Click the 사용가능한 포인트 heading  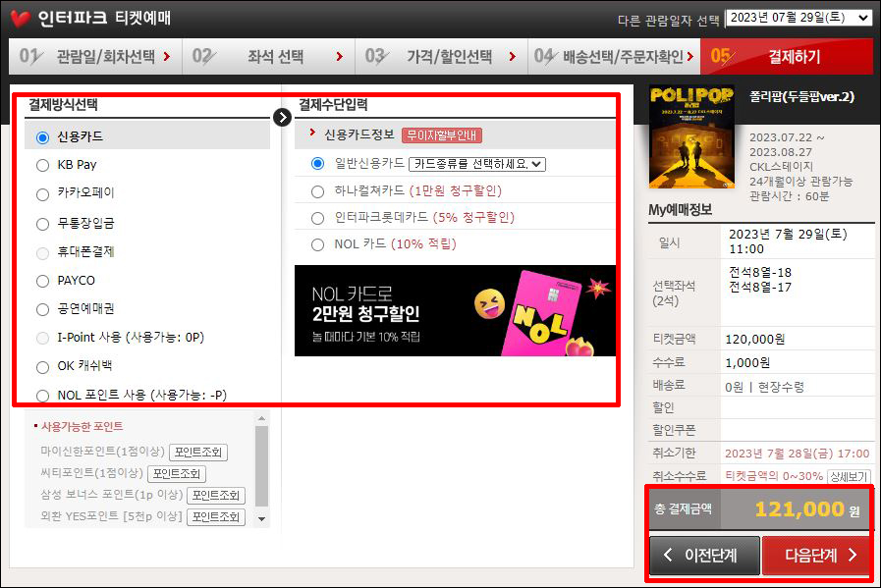click(x=82, y=427)
